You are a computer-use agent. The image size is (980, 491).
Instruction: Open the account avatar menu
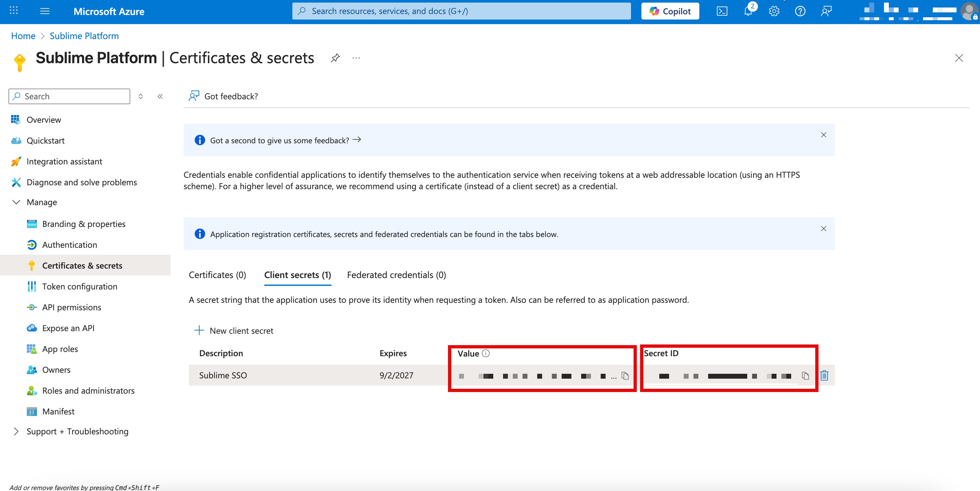[969, 11]
